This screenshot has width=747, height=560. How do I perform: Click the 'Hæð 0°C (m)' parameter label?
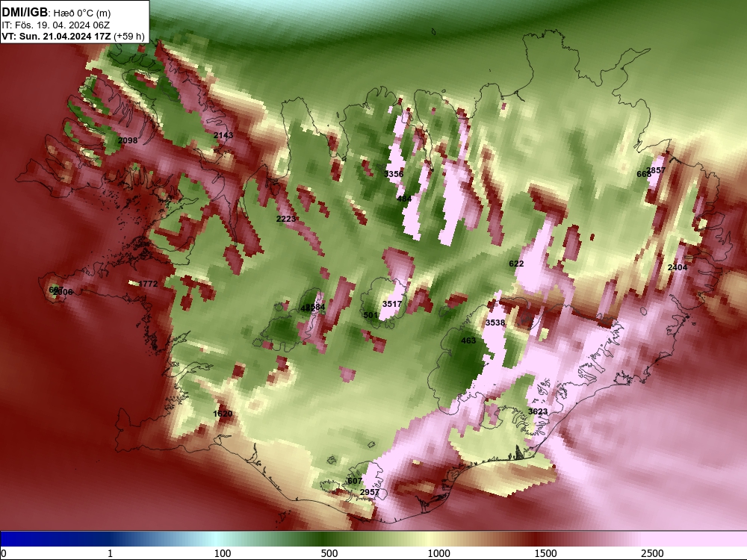click(81, 13)
